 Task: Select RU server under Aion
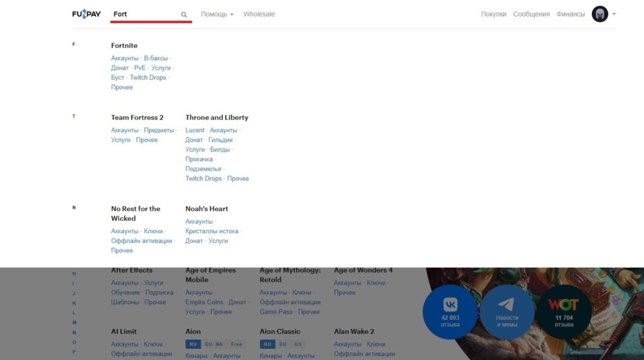(x=192, y=344)
